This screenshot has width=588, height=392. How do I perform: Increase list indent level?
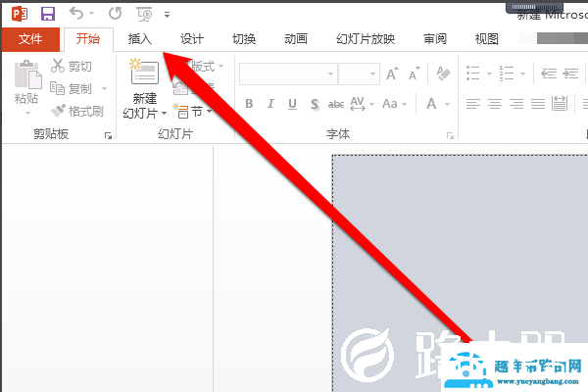pos(570,73)
